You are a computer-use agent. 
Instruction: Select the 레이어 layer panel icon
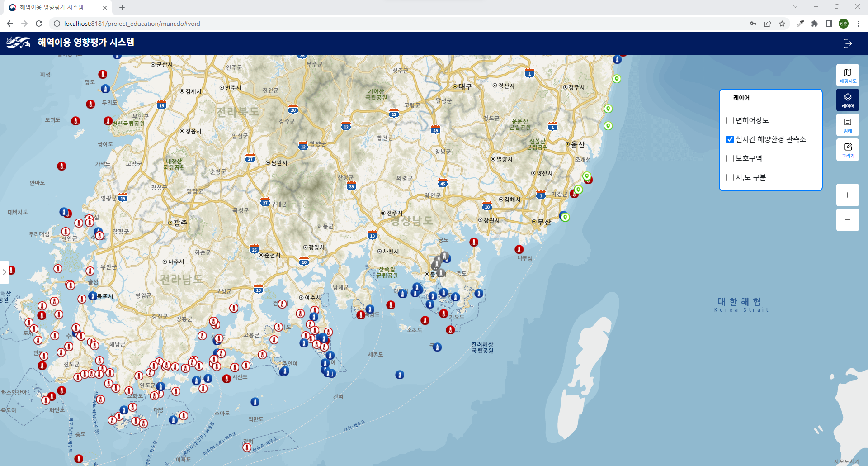point(847,100)
